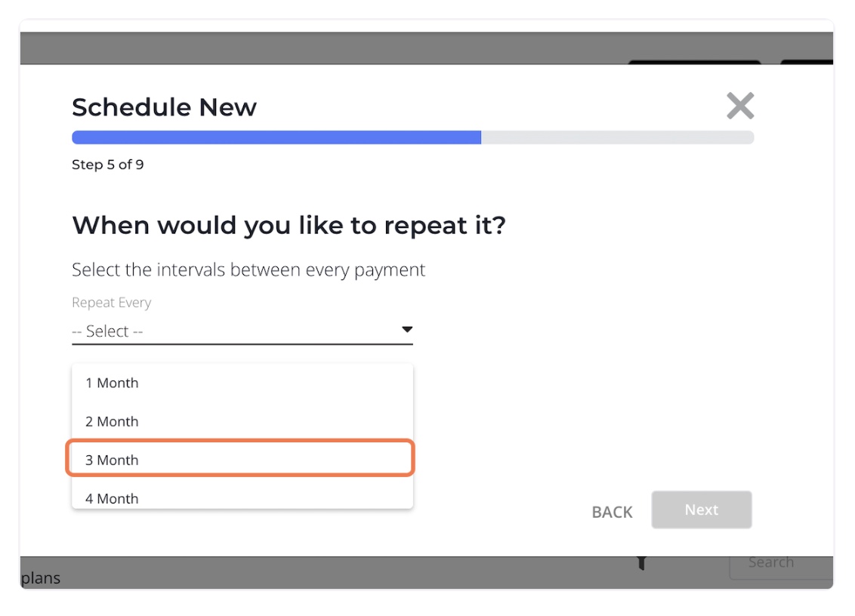Click the Search field behind the dialog

(x=778, y=564)
